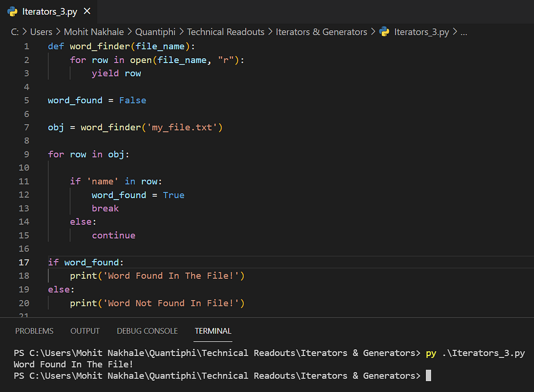This screenshot has height=392, width=534.
Task: Click the C: drive breadcrumb
Action: 15,32
